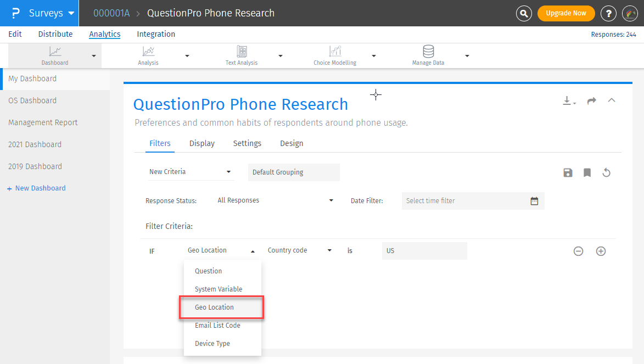Select System Variable from the dropdown list
The height and width of the screenshot is (364, 644).
(x=222, y=289)
